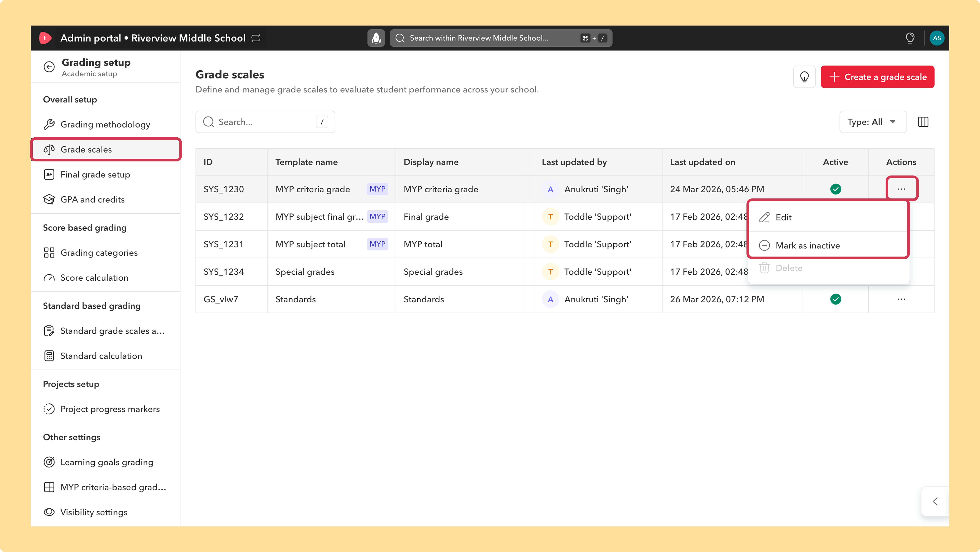This screenshot has height=552, width=980.
Task: Click the Anukruti avatar in GS_vlw7 row
Action: (550, 299)
